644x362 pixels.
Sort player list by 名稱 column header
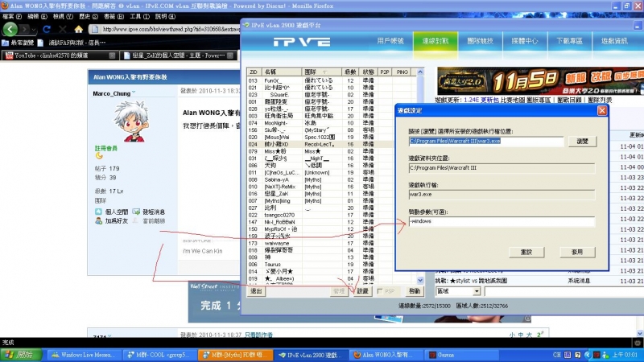point(281,72)
